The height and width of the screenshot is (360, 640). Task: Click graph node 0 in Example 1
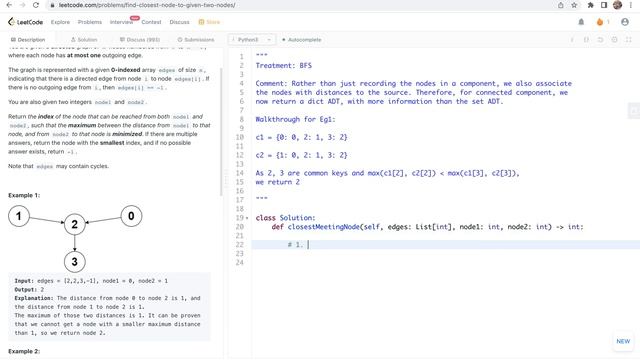pyautogui.click(x=131, y=216)
